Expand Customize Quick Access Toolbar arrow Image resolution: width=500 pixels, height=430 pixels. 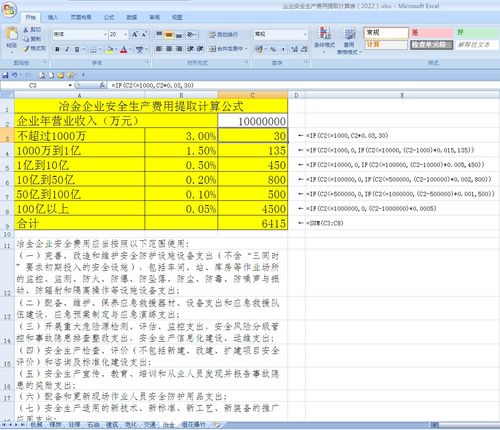coord(83,75)
